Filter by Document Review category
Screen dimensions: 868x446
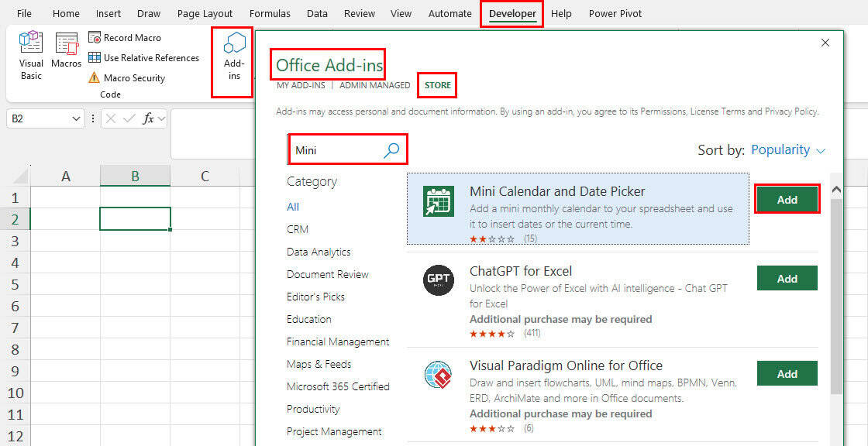[327, 274]
